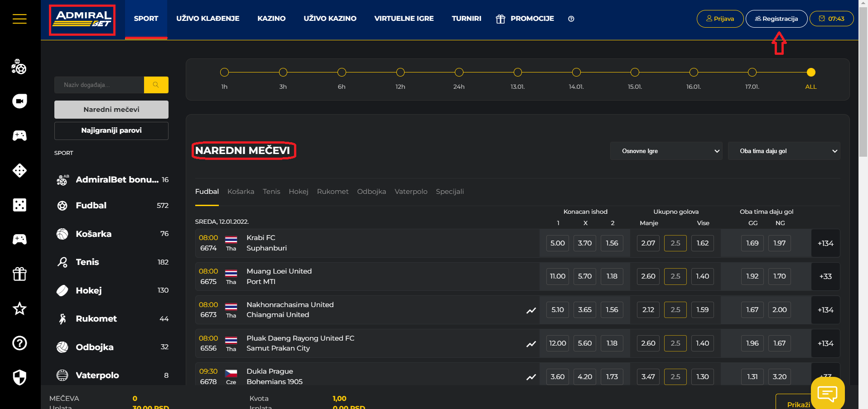This screenshot has width=868, height=409.
Task: Switch to Tenis tab
Action: (271, 192)
